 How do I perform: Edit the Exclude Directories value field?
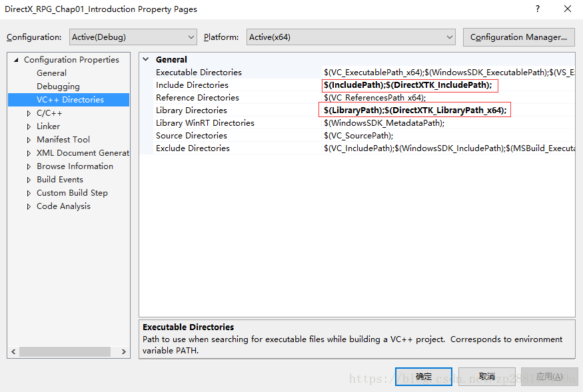point(448,148)
